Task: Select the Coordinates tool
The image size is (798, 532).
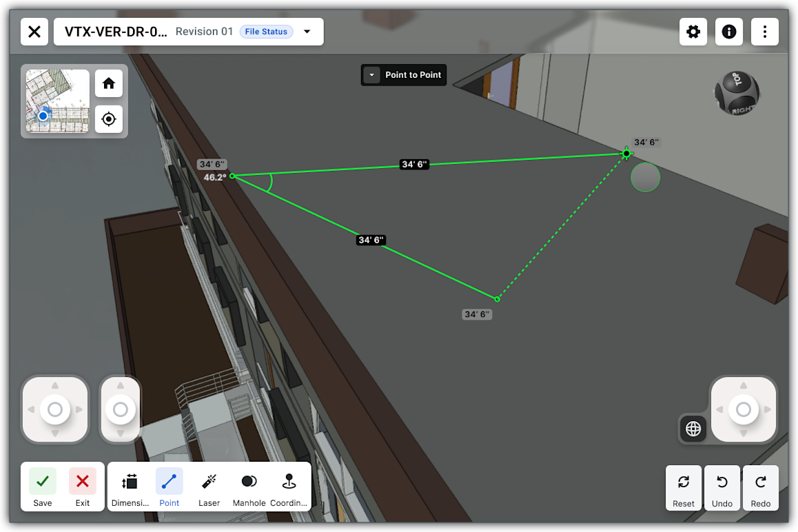Action: click(289, 488)
